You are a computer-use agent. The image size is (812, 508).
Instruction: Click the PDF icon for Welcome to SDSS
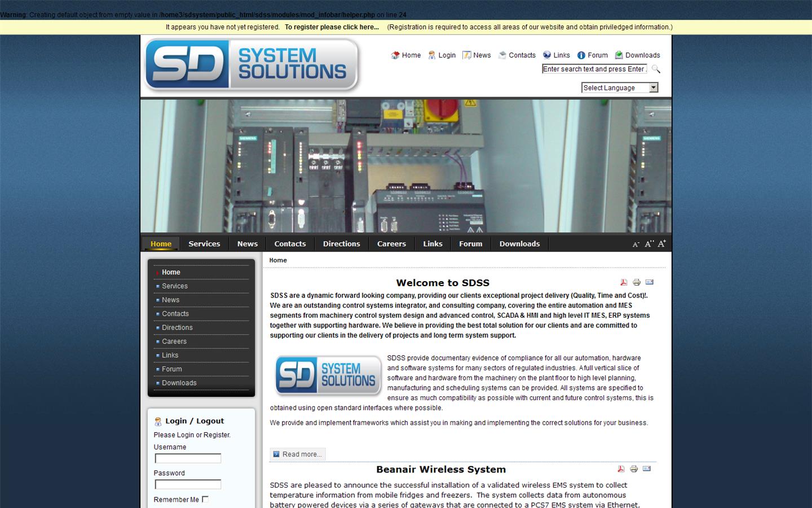(624, 282)
